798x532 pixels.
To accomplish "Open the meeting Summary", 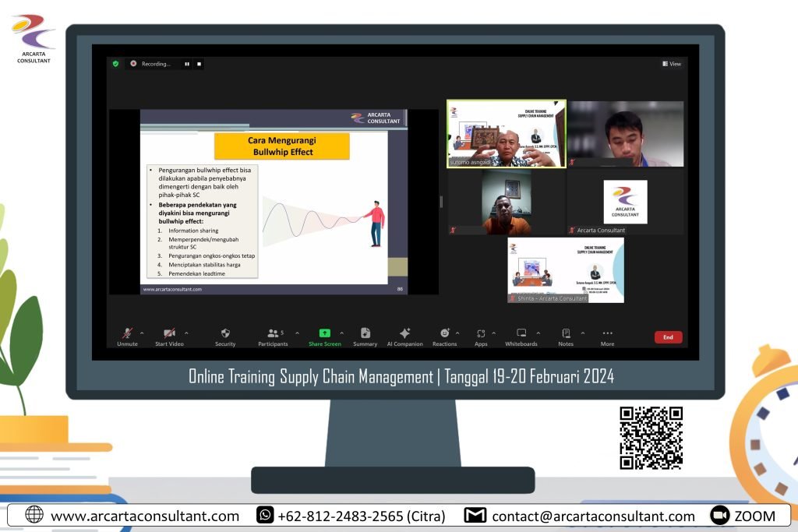I will 365,333.
